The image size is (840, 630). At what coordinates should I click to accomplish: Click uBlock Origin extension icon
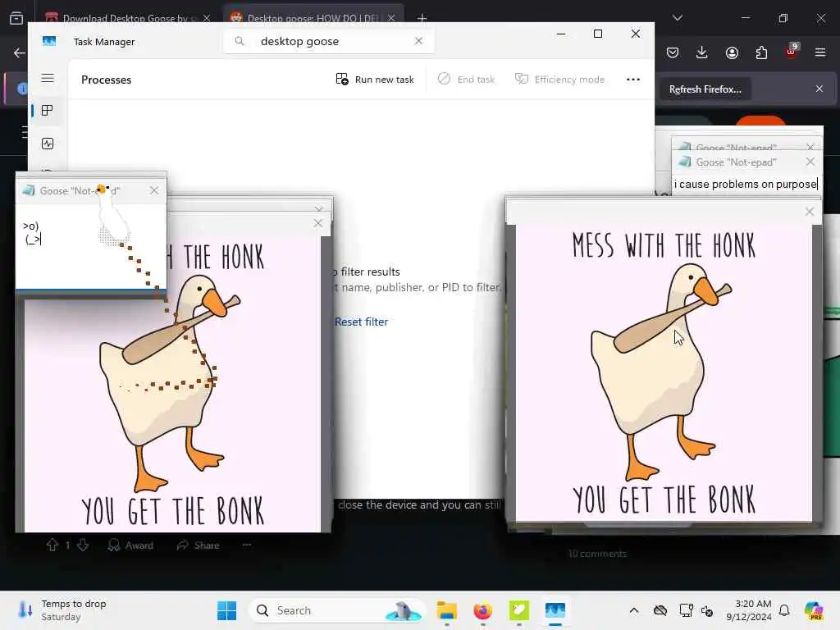(792, 52)
